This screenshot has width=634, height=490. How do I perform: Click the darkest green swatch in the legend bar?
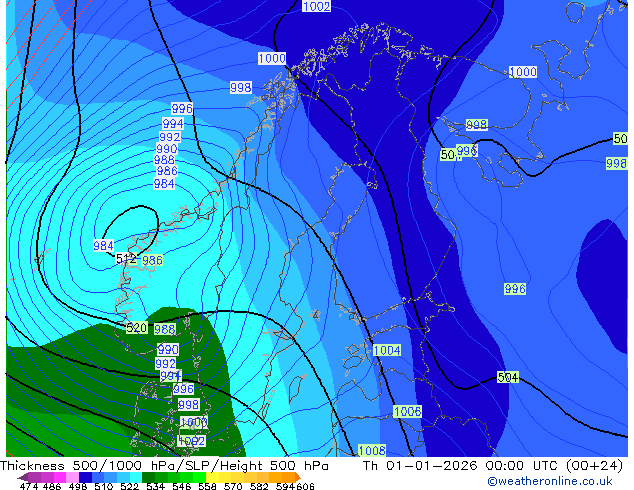pyautogui.click(x=148, y=477)
